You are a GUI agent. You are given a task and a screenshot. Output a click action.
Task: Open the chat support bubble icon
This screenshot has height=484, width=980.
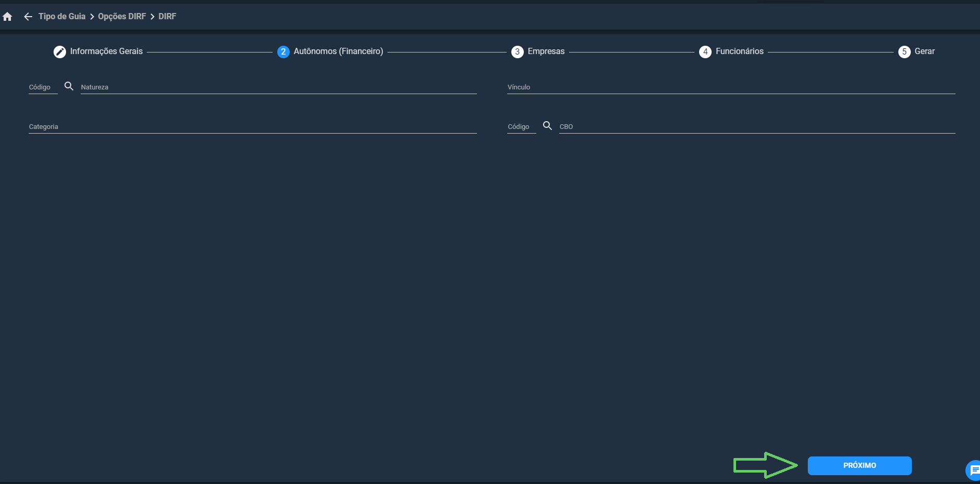(x=973, y=470)
